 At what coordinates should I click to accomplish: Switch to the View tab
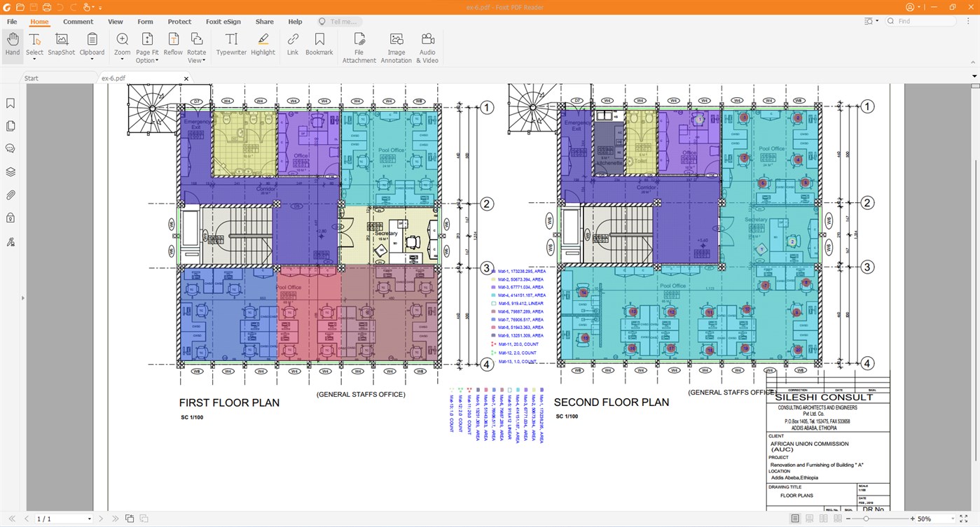click(x=116, y=22)
